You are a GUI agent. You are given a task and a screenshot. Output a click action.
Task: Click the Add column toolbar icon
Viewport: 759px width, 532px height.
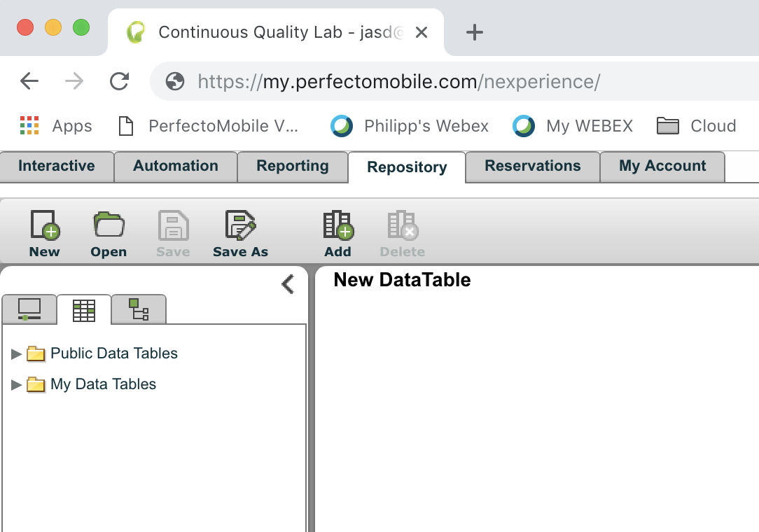[x=337, y=226]
